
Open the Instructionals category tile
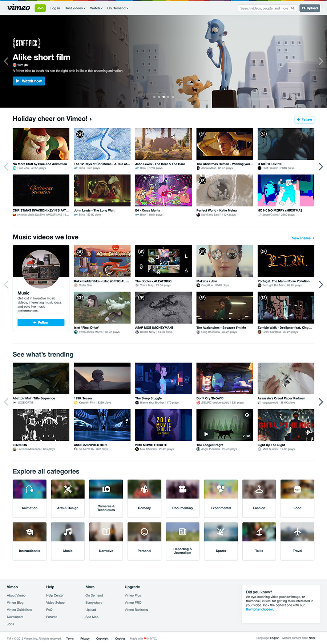pyautogui.click(x=29, y=541)
